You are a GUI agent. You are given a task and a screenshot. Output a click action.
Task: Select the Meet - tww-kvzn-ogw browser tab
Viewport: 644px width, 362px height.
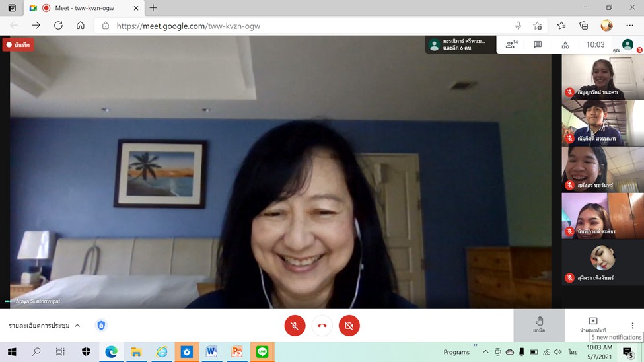click(x=79, y=8)
